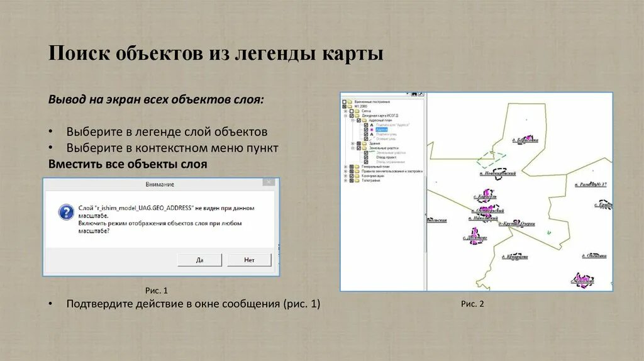The image size is (644, 361).
Task: Open the small dropdown arrow above the legend
Action: (x=408, y=94)
